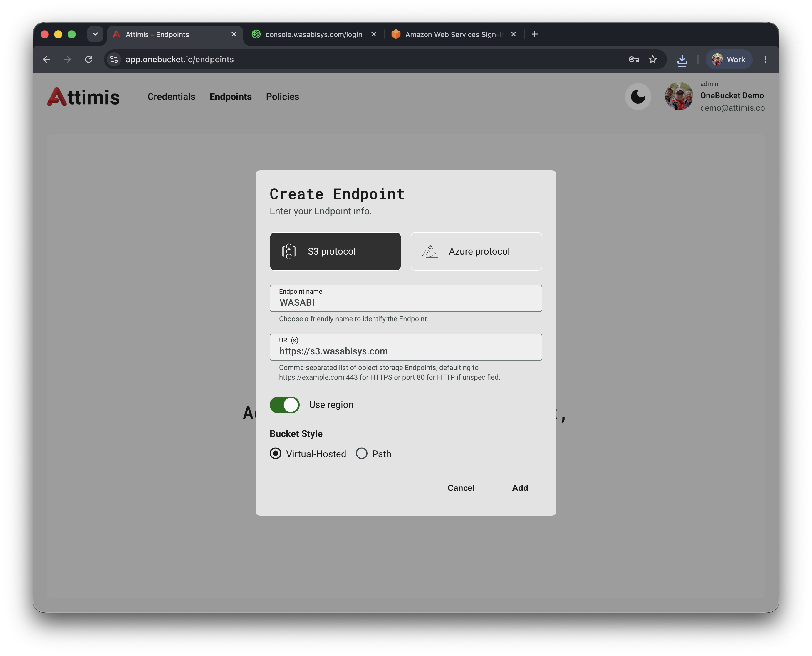Toggle dark mode with moon icon
This screenshot has width=812, height=656.
coord(638,97)
